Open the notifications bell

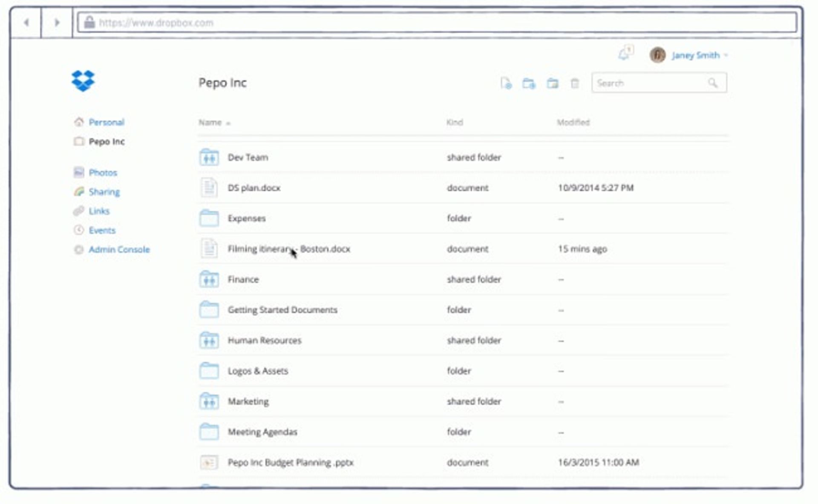coord(625,54)
